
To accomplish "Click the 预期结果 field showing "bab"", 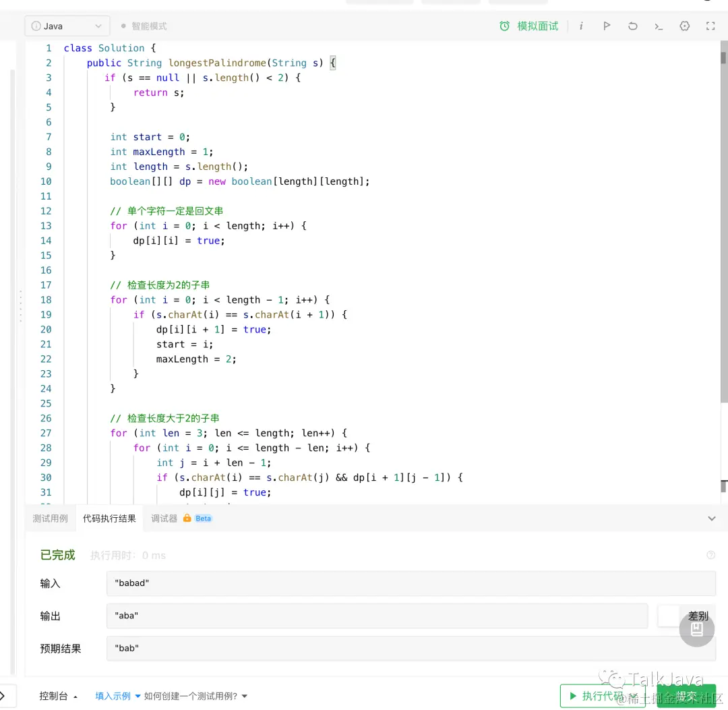I will pyautogui.click(x=411, y=648).
